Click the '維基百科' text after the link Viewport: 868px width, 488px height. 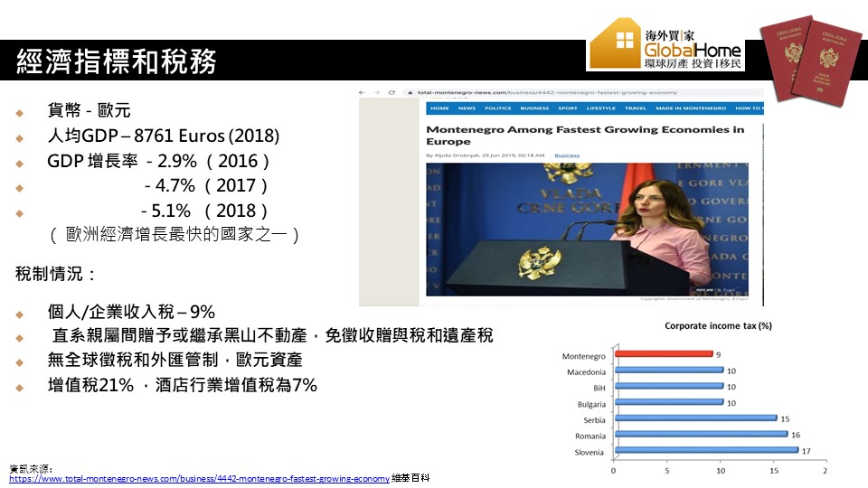410,478
